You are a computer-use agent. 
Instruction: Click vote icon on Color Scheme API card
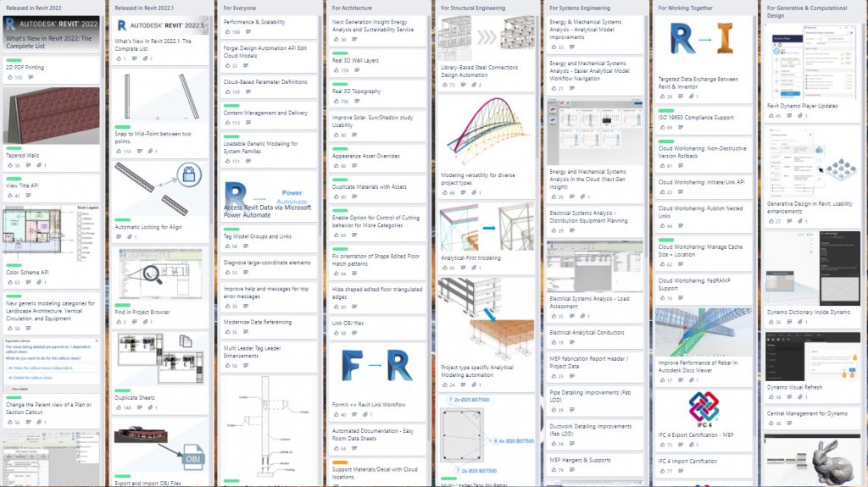click(x=10, y=282)
